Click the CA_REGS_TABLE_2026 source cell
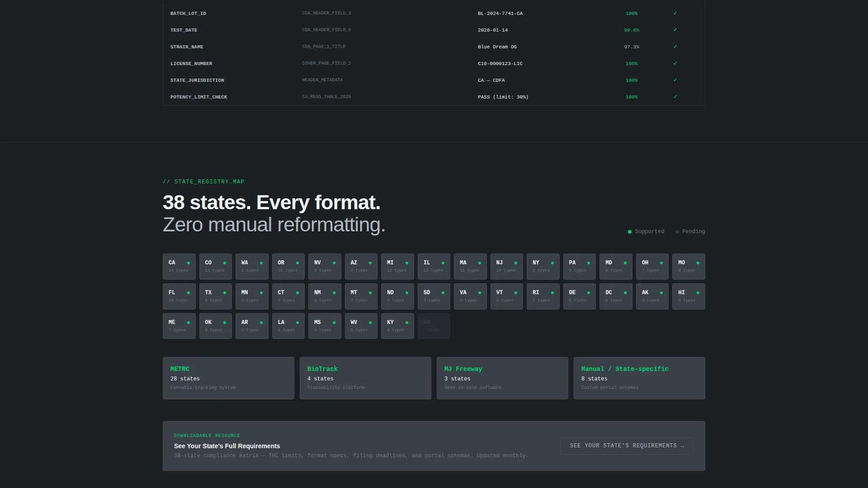The height and width of the screenshot is (488, 868). [326, 97]
